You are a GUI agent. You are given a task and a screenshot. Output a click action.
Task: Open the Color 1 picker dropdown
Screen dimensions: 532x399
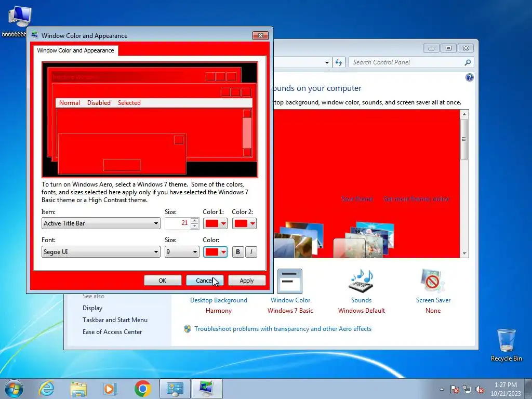pos(215,223)
